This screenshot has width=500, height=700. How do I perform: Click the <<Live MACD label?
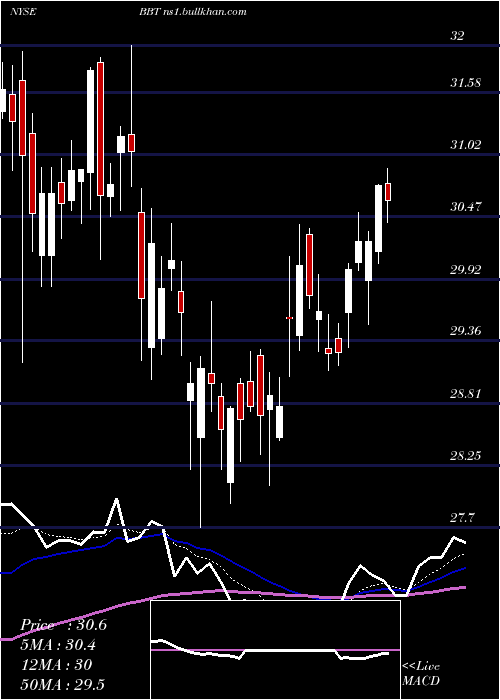[x=421, y=674]
